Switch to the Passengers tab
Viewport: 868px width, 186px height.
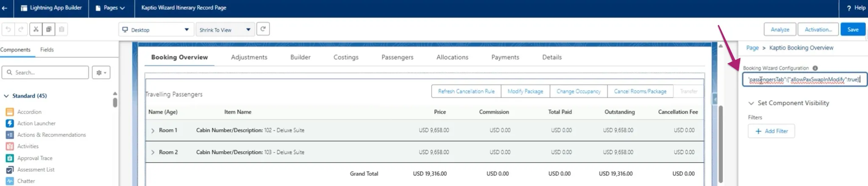397,57
